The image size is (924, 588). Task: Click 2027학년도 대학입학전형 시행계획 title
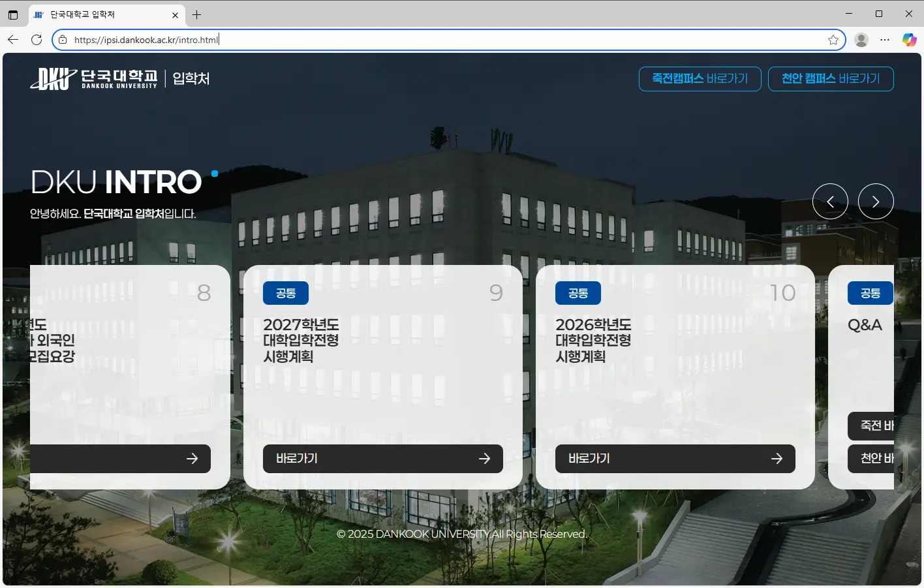(x=301, y=341)
